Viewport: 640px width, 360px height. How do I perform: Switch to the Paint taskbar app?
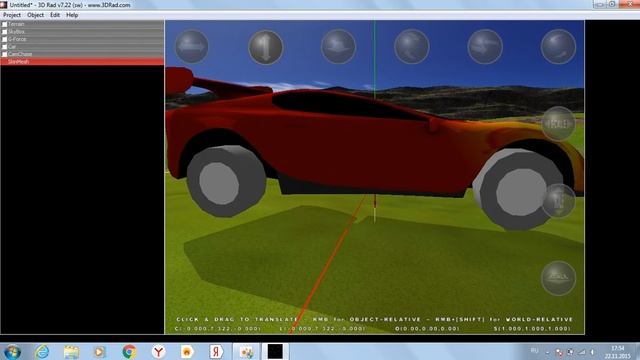[x=246, y=351]
